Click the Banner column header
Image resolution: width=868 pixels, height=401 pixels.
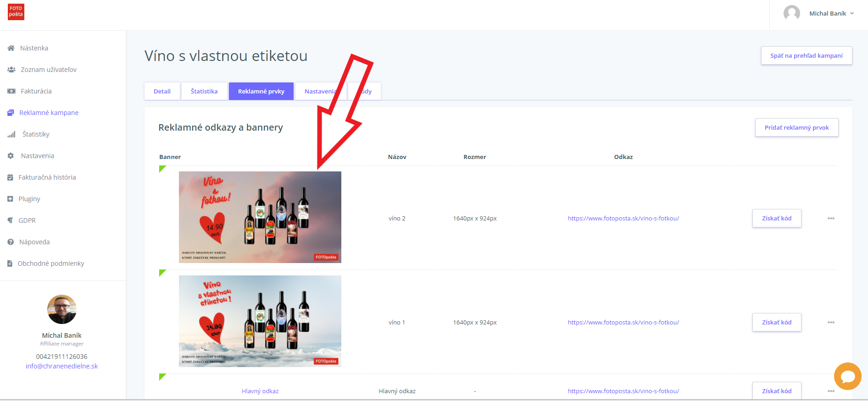[170, 157]
